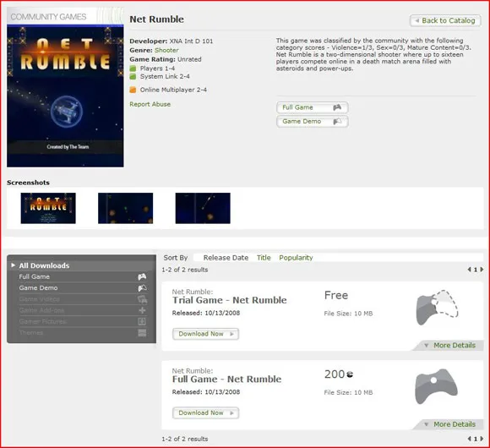
Task: Click the Trial Game dashed controller icon
Action: (x=437, y=308)
